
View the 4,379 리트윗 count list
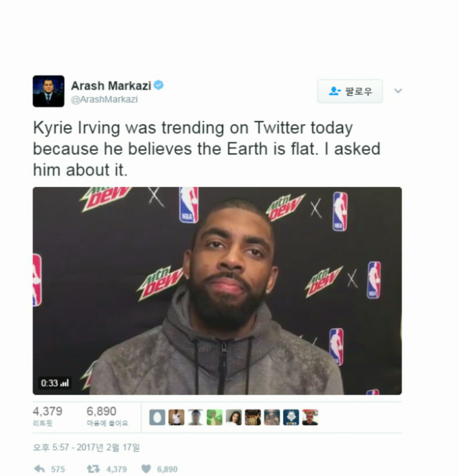(48, 416)
